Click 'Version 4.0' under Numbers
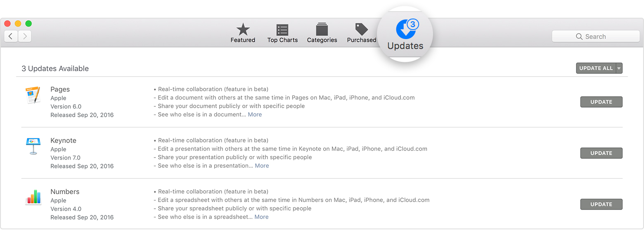 tap(66, 209)
